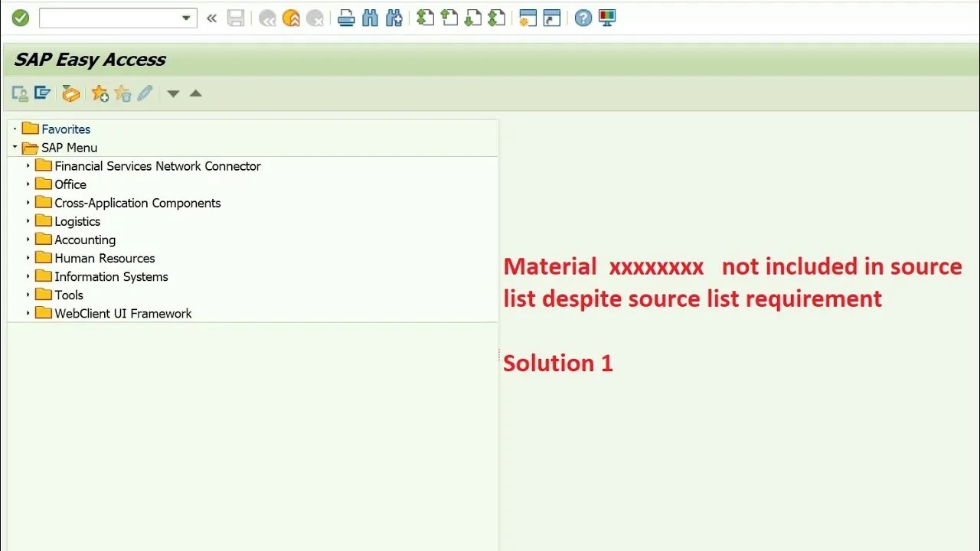Expand Financial Services Network Connector node

(x=28, y=165)
